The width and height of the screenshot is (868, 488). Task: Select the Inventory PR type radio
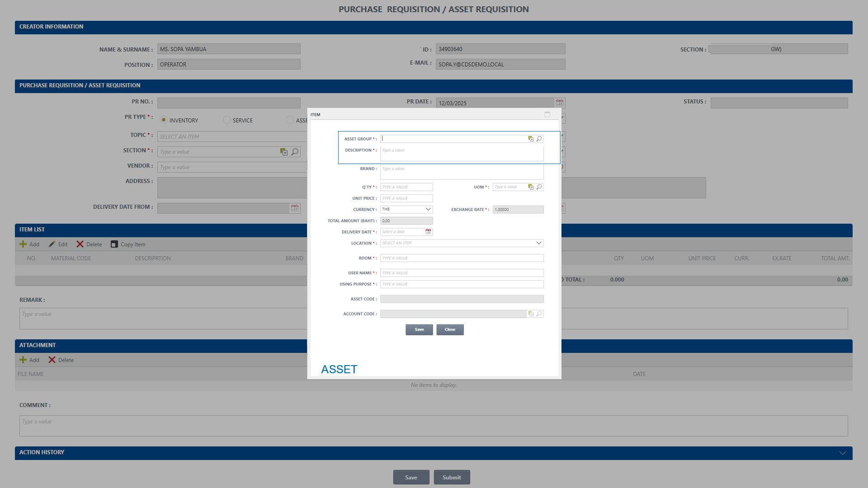click(x=164, y=120)
